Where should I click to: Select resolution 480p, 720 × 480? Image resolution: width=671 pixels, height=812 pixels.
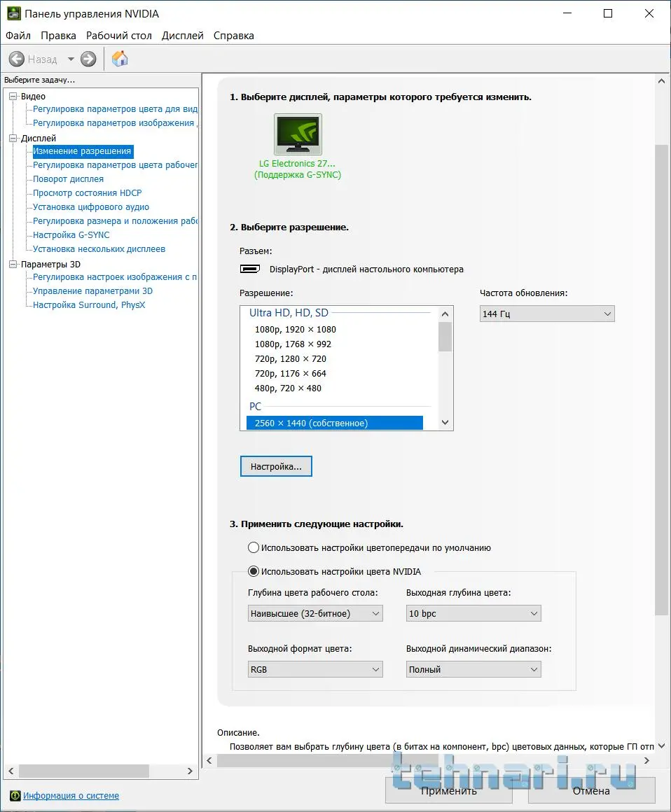pos(288,388)
